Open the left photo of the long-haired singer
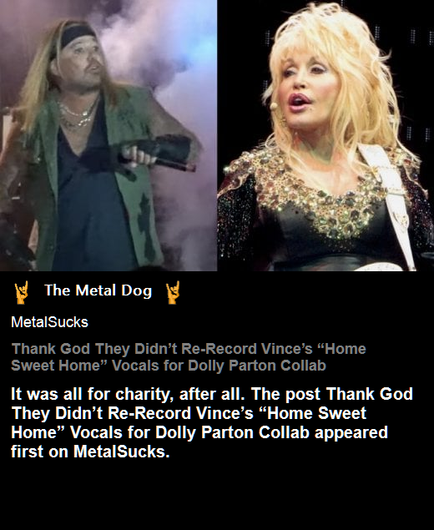The width and height of the screenshot is (434, 530). pos(108,135)
